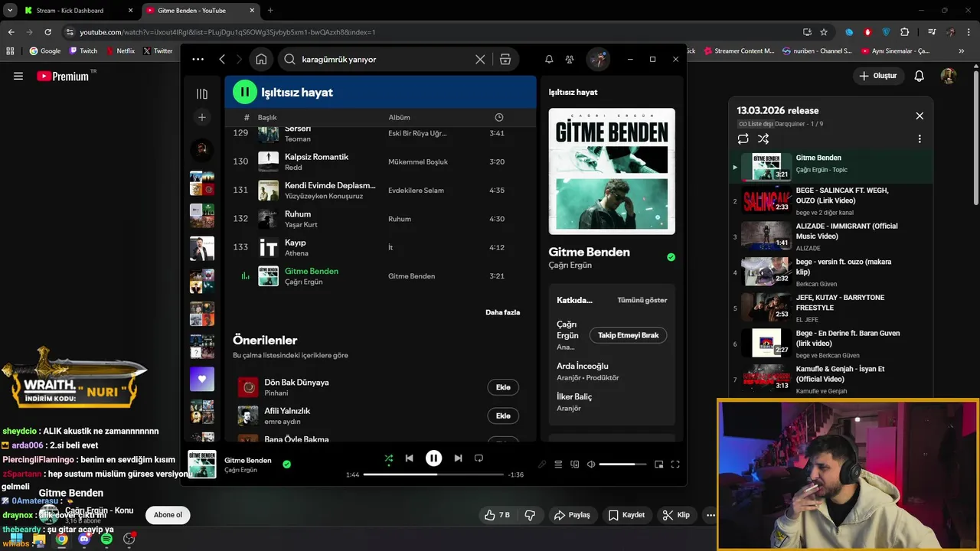
Task: Open Chrome extensions puzzle icon
Action: pyautogui.click(x=905, y=32)
